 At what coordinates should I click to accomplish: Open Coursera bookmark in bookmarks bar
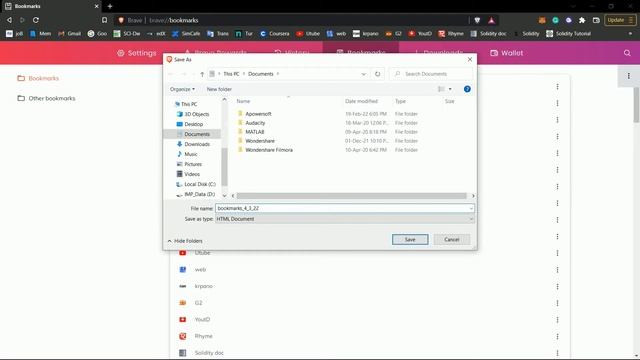[x=274, y=33]
